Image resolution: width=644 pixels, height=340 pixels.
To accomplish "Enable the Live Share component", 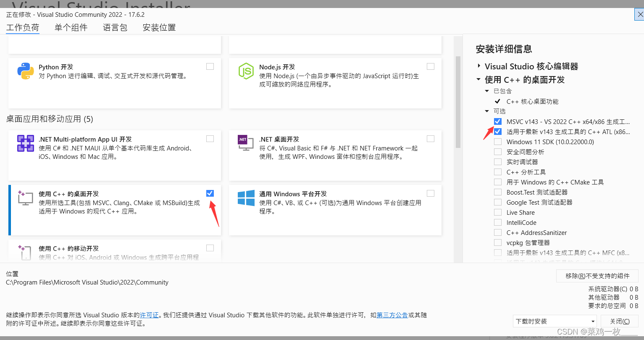I will tap(498, 212).
